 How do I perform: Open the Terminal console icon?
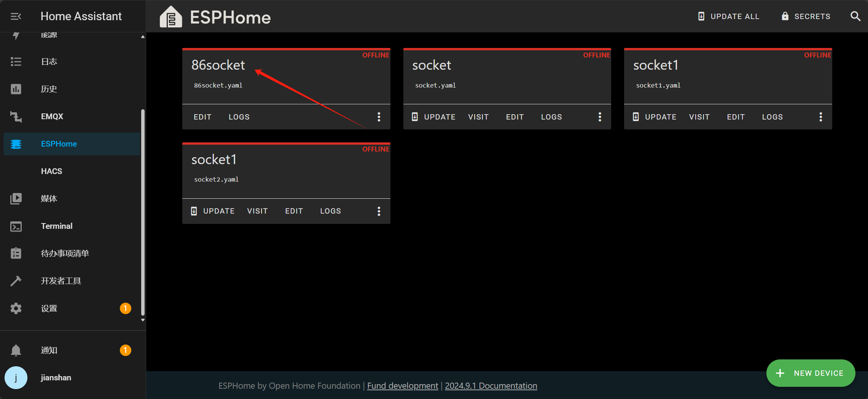pos(16,227)
